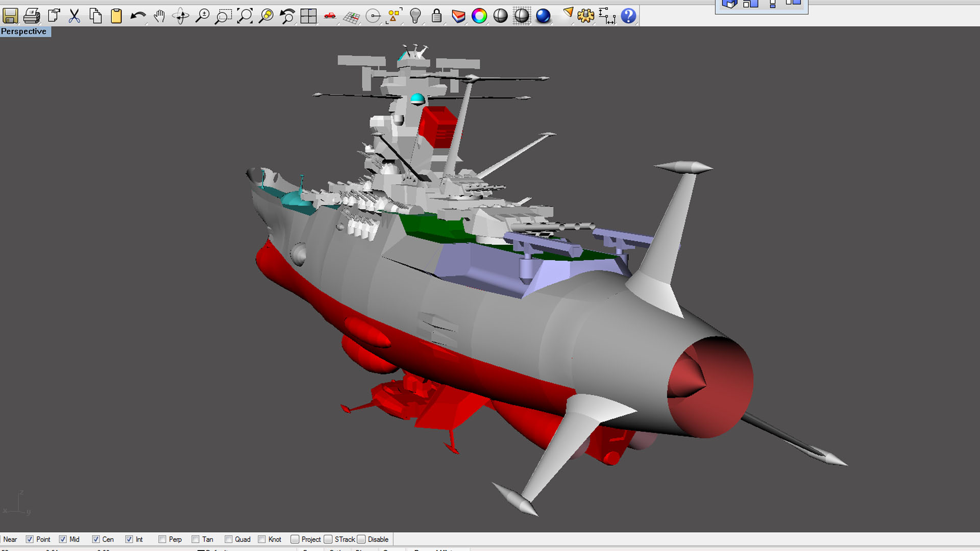980x551 pixels.
Task: Click the Zoom extents icon
Action: (244, 16)
